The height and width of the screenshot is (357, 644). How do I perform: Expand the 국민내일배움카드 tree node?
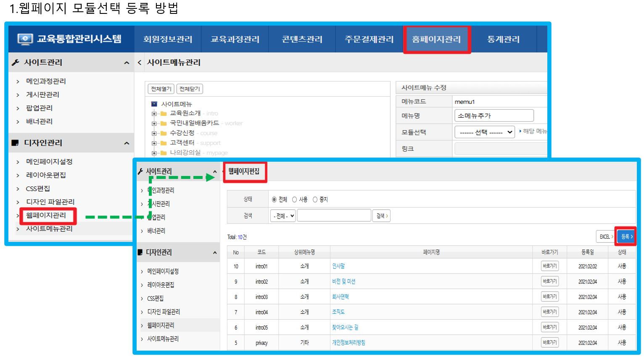[x=154, y=123]
